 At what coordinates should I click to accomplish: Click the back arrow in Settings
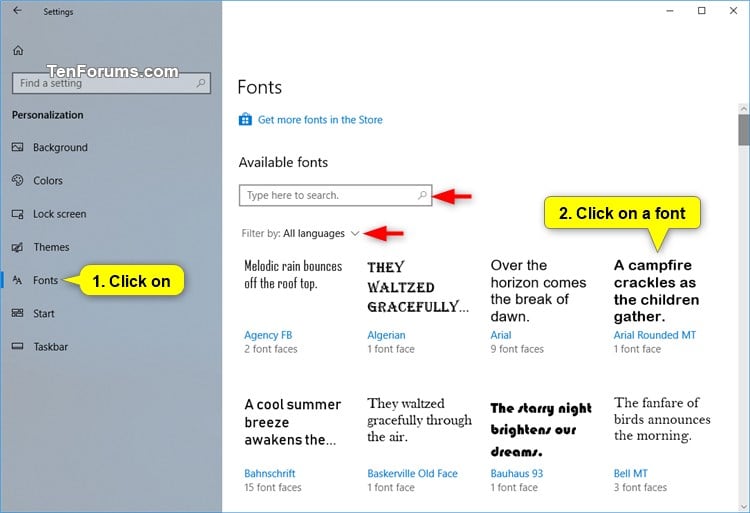(17, 11)
